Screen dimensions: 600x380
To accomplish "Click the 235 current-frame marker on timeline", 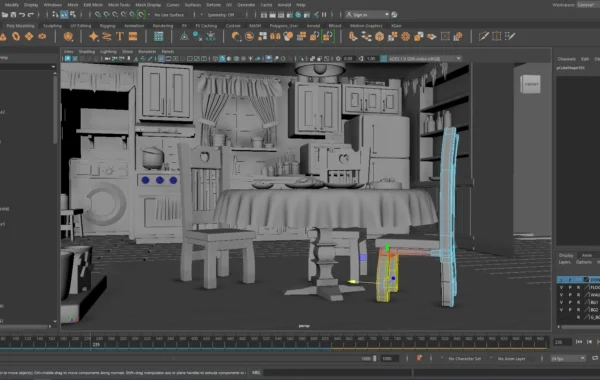I will tap(96, 344).
